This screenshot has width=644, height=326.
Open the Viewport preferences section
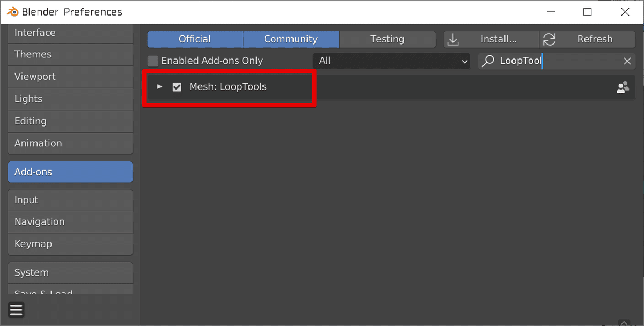click(x=70, y=77)
